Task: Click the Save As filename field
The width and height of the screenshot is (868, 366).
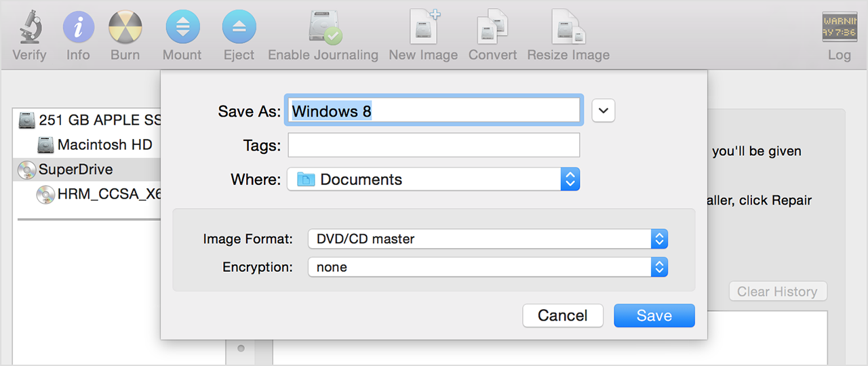Action: point(434,110)
